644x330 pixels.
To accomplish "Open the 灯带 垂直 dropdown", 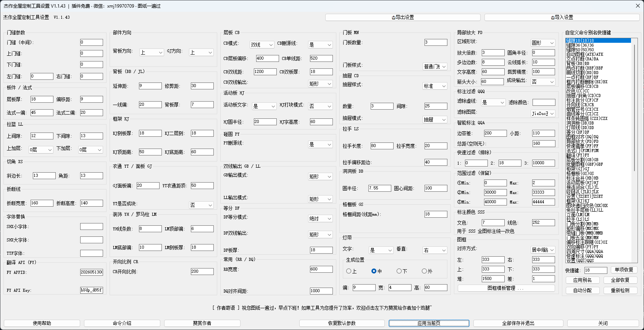I will coord(435,250).
